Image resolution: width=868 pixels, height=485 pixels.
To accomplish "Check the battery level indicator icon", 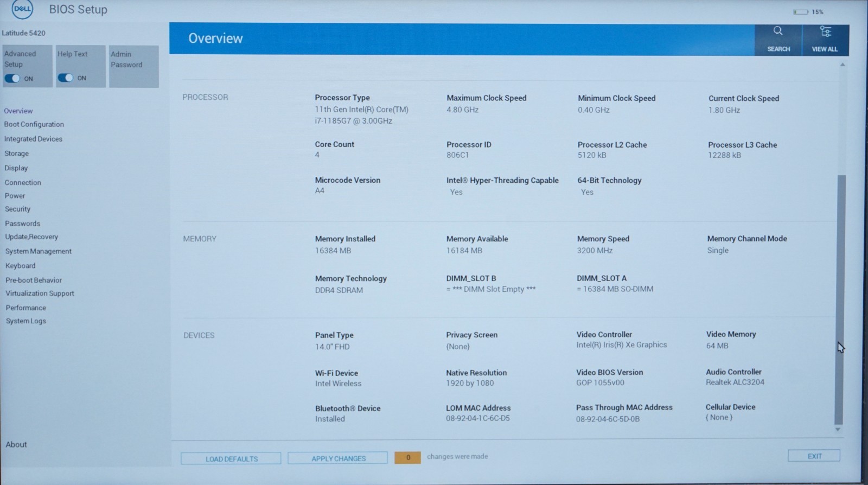I will [x=801, y=12].
